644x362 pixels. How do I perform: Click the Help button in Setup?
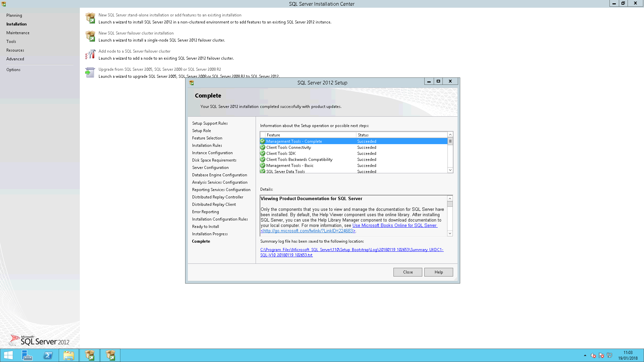438,272
